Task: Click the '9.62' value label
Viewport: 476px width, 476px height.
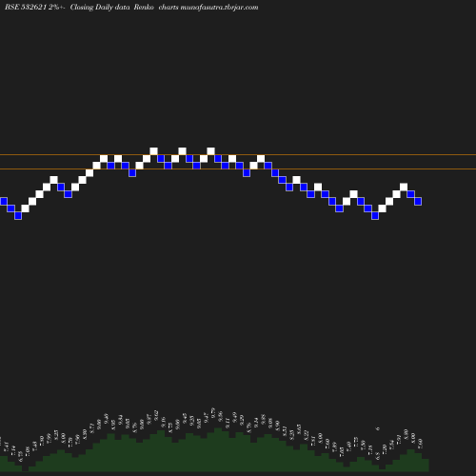Action: [156, 415]
